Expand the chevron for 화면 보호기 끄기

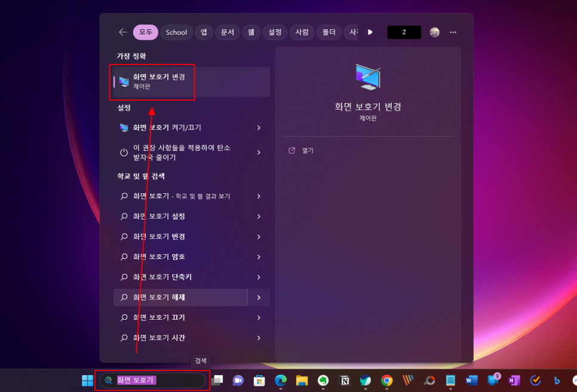[x=259, y=317]
